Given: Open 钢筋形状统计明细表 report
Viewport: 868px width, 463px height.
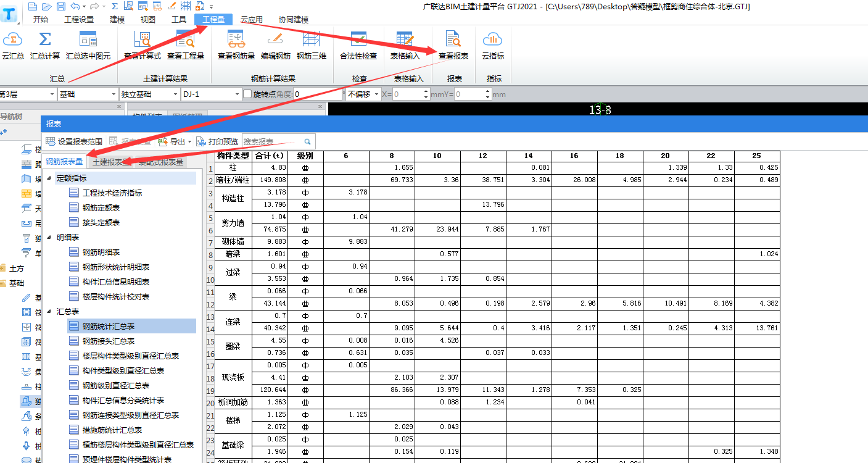Looking at the screenshot, I should [116, 267].
